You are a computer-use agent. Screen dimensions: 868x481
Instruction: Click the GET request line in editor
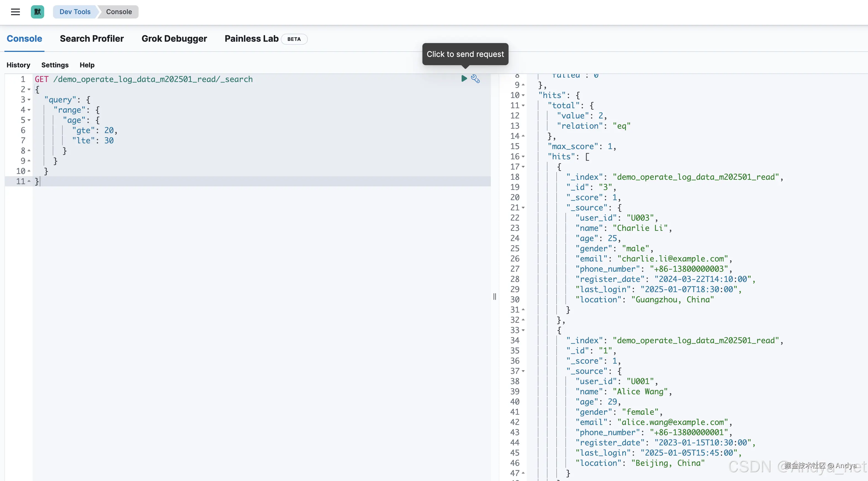pos(144,79)
